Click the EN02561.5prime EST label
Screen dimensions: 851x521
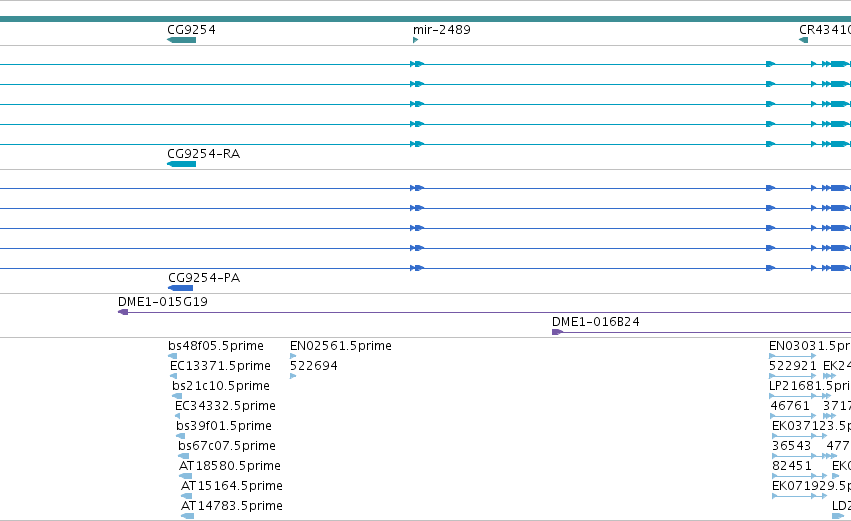(x=341, y=346)
